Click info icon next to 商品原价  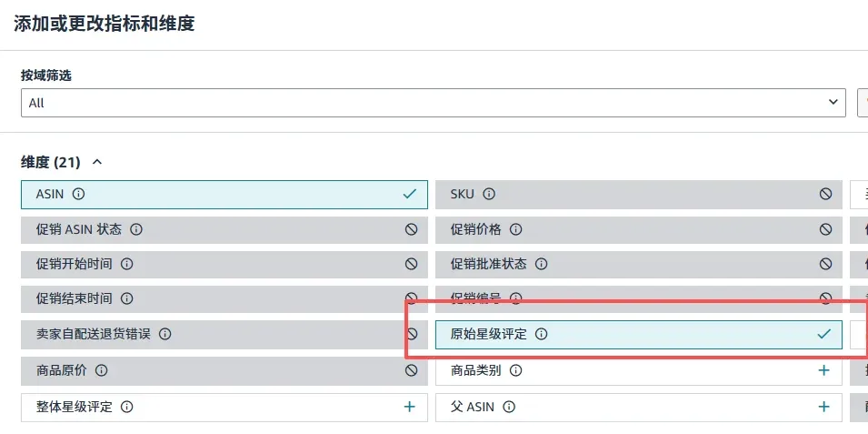102,370
